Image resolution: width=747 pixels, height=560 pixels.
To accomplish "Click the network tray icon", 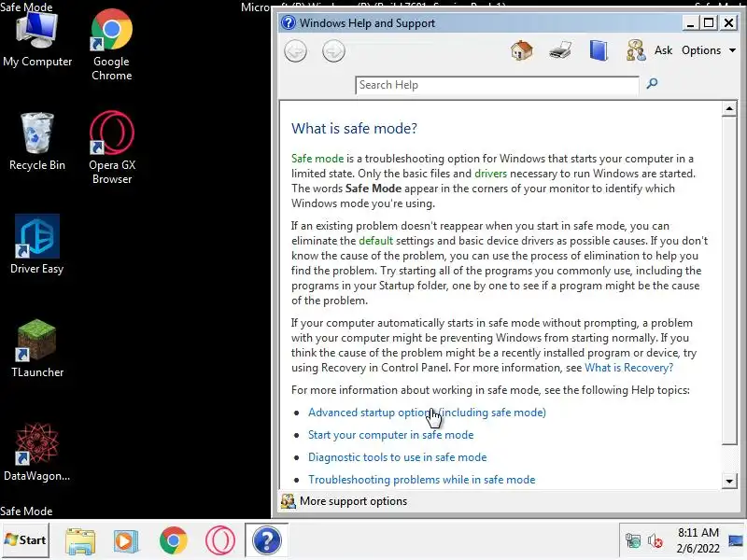I will (x=633, y=540).
